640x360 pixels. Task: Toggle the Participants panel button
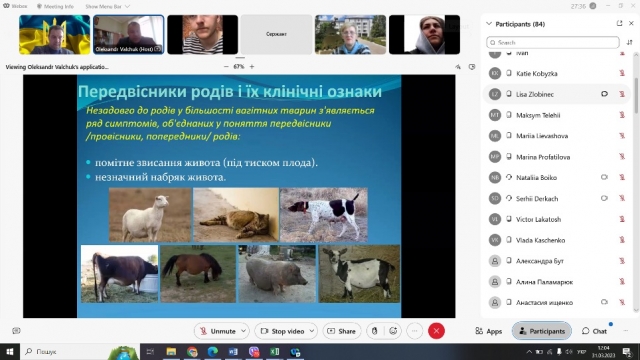click(x=542, y=331)
